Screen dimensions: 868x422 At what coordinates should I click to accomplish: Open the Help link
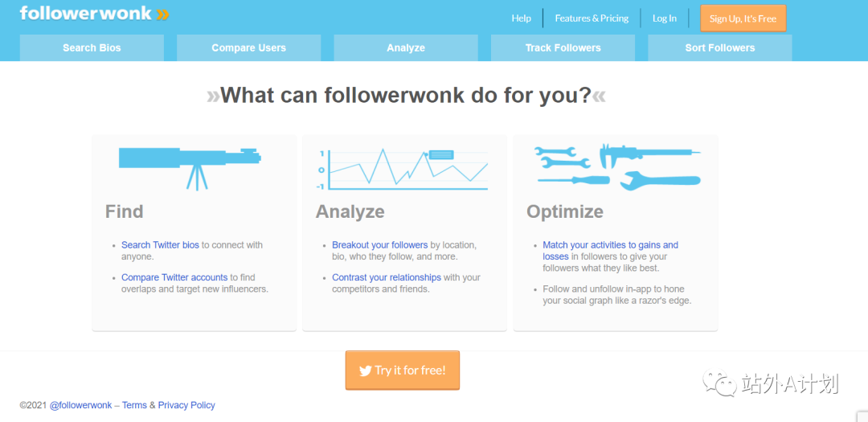coord(522,18)
